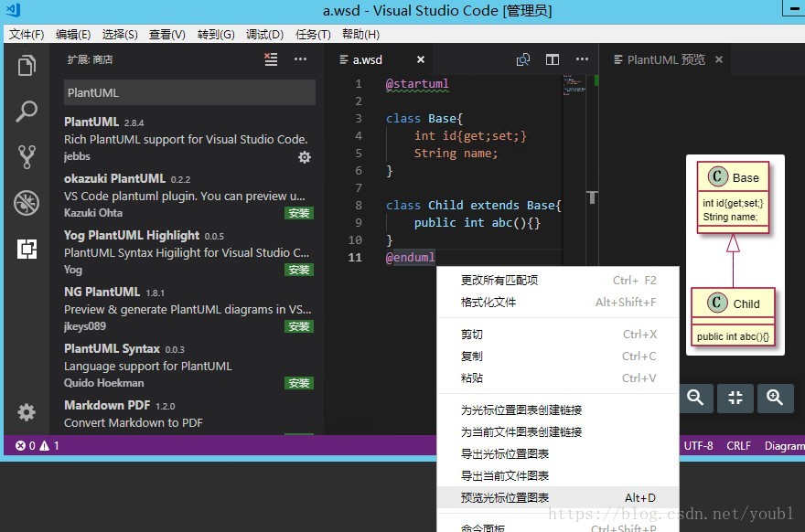Open the 转到(G) menu
Viewport: 805px width, 532px height.
pyautogui.click(x=216, y=35)
